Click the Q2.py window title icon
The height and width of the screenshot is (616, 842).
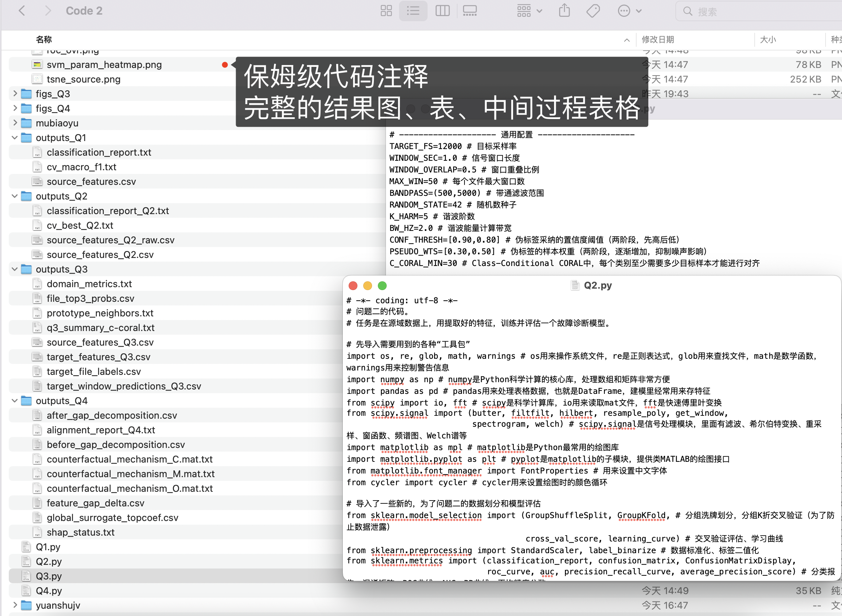pyautogui.click(x=575, y=285)
